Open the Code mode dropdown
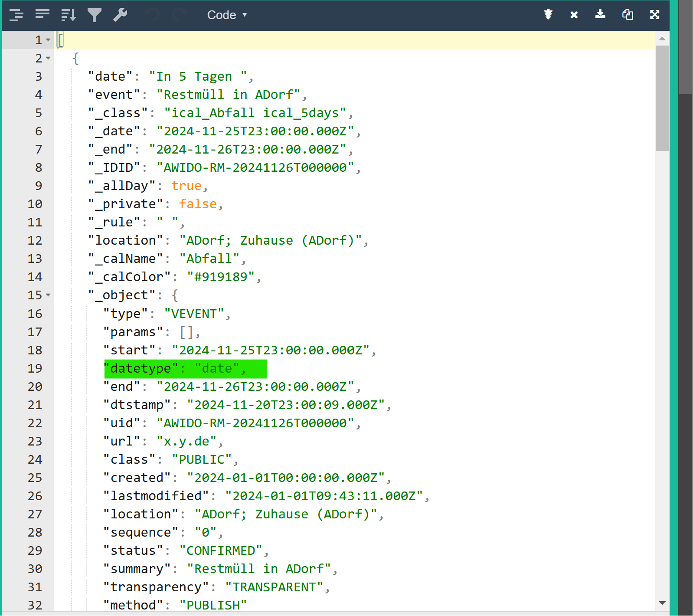Screen dimensions: 693x616 pos(227,15)
